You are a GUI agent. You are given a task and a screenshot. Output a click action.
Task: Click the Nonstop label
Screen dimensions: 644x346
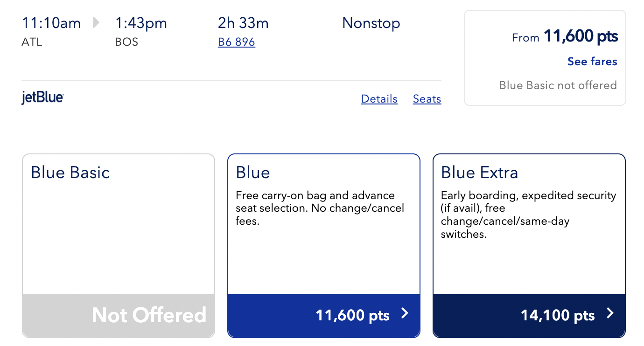[x=371, y=23]
